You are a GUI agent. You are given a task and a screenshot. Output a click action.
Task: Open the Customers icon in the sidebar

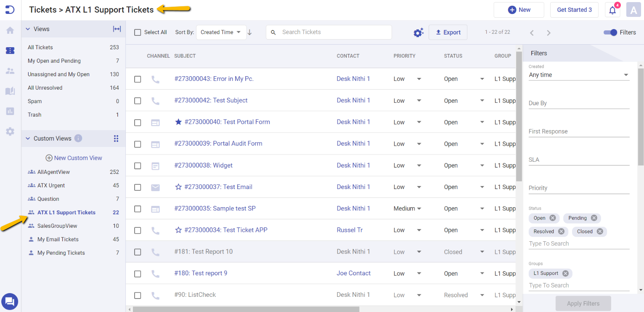pos(10,71)
